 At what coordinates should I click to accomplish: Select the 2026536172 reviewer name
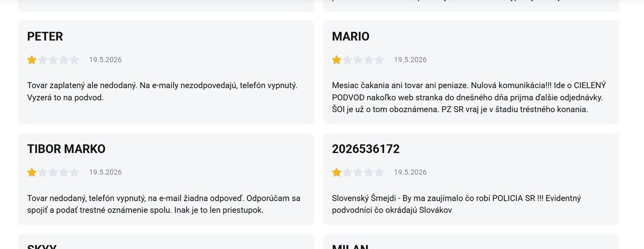tap(366, 149)
